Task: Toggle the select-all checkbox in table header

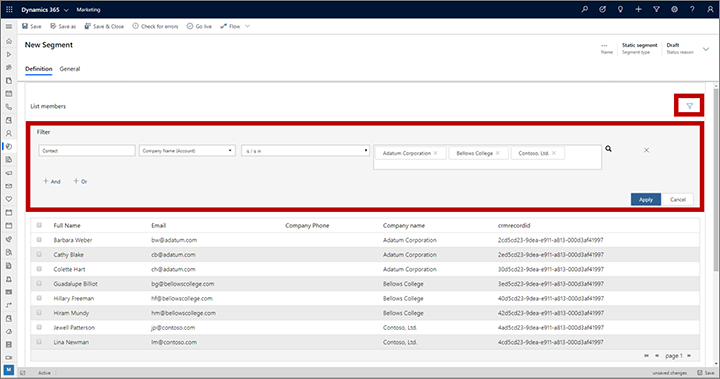Action: click(x=39, y=225)
